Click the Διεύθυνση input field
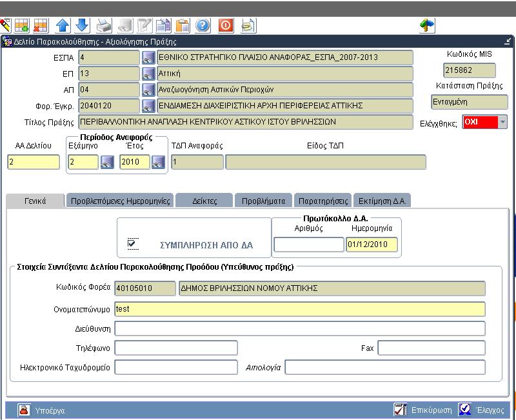 pyautogui.click(x=300, y=328)
